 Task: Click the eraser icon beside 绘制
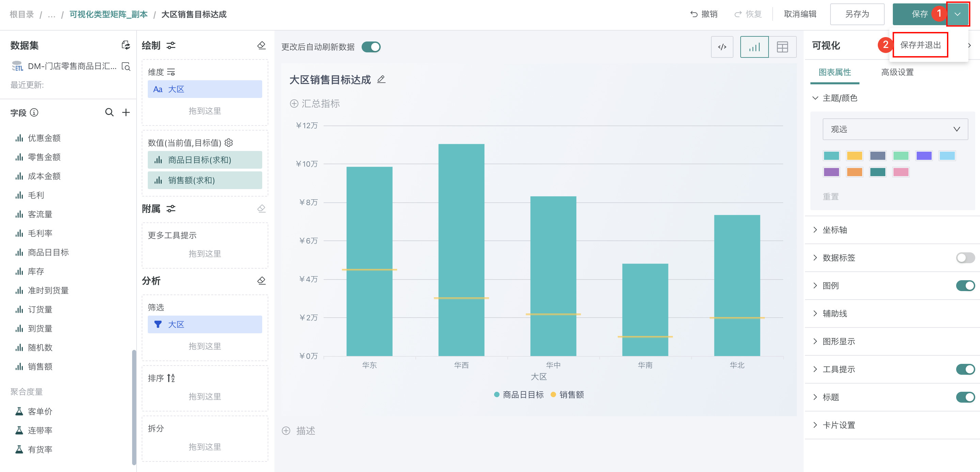click(262, 45)
